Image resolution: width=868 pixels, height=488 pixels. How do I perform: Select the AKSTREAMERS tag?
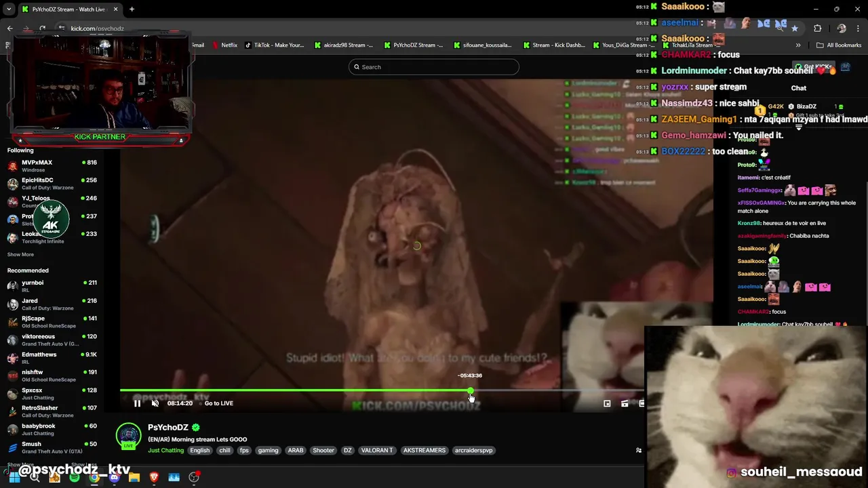pos(425,451)
